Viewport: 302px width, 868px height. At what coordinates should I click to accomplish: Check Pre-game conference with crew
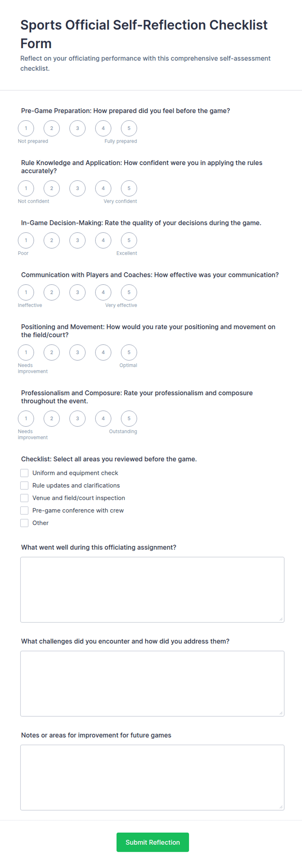pyautogui.click(x=24, y=510)
